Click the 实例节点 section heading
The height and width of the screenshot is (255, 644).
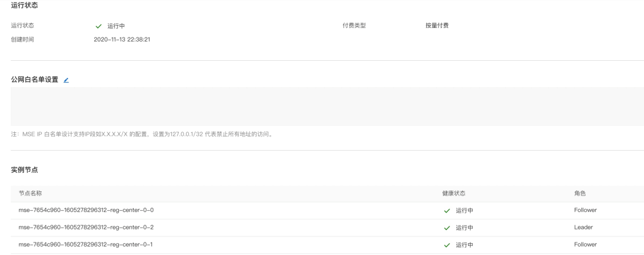24,170
